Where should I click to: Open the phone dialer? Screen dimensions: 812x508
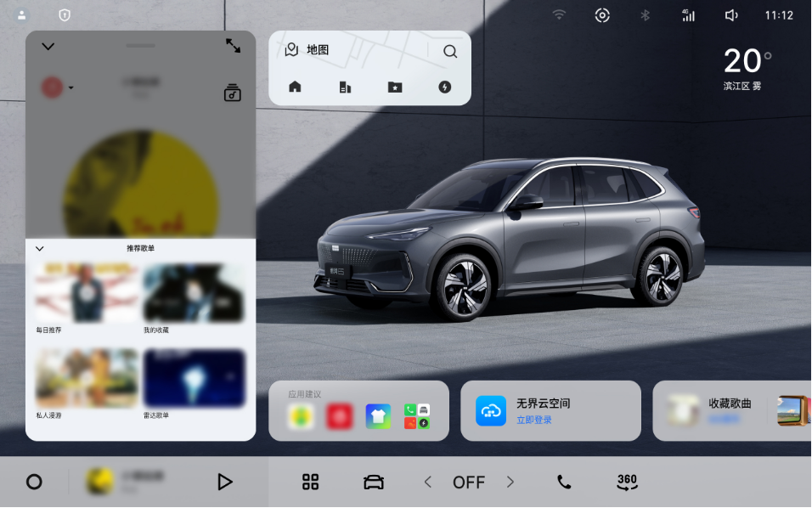564,482
